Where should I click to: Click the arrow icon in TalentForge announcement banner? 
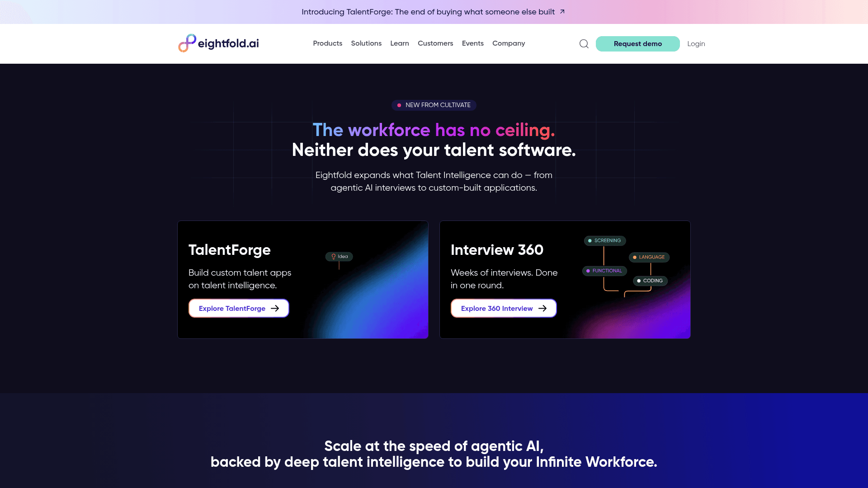562,12
